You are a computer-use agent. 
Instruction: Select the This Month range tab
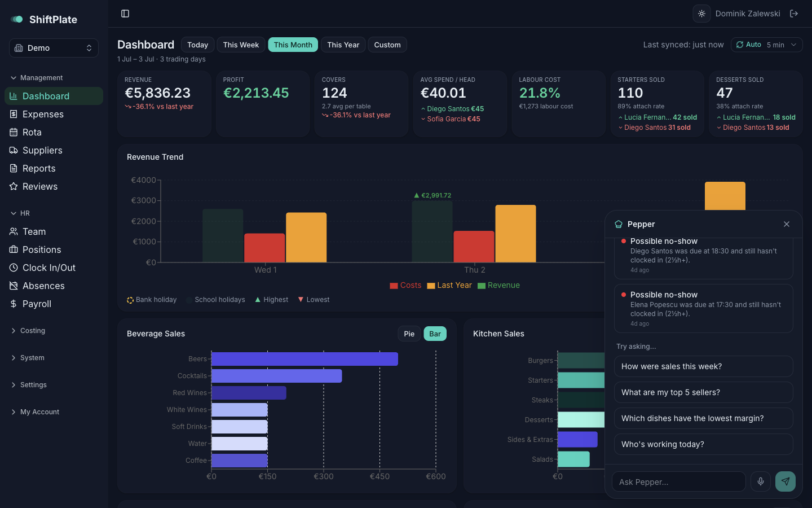click(293, 45)
